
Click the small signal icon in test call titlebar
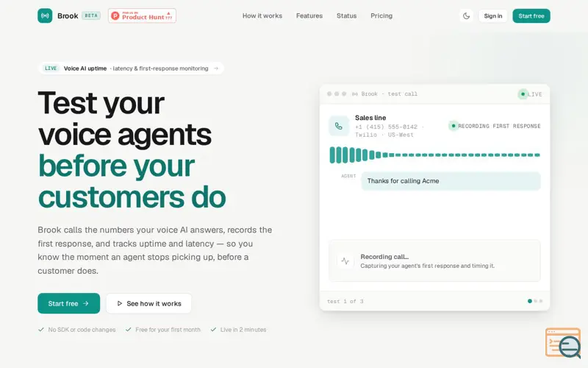(x=355, y=94)
